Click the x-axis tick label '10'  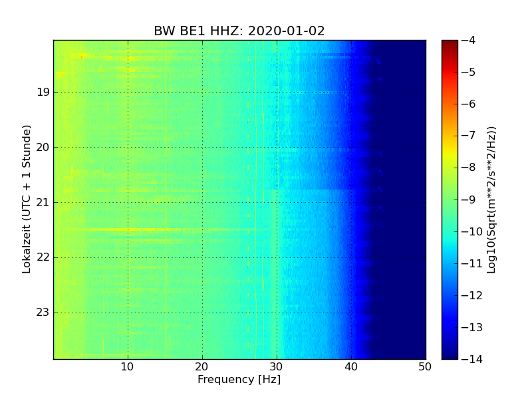[128, 367]
